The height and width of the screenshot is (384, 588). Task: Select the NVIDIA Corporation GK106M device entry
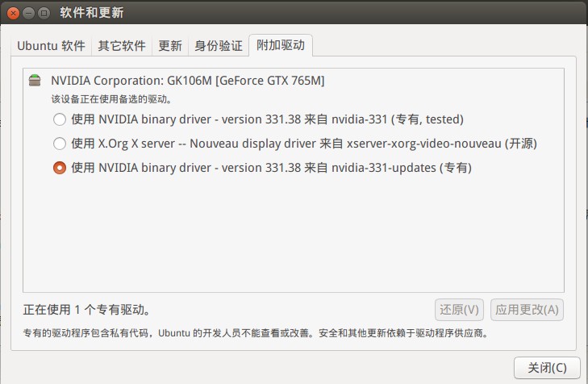click(x=187, y=80)
